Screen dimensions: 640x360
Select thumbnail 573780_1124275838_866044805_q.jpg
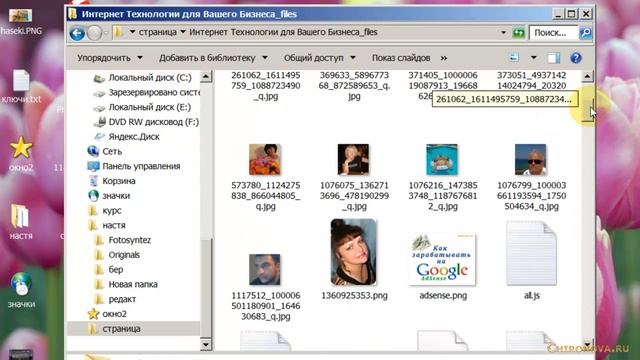point(265,159)
